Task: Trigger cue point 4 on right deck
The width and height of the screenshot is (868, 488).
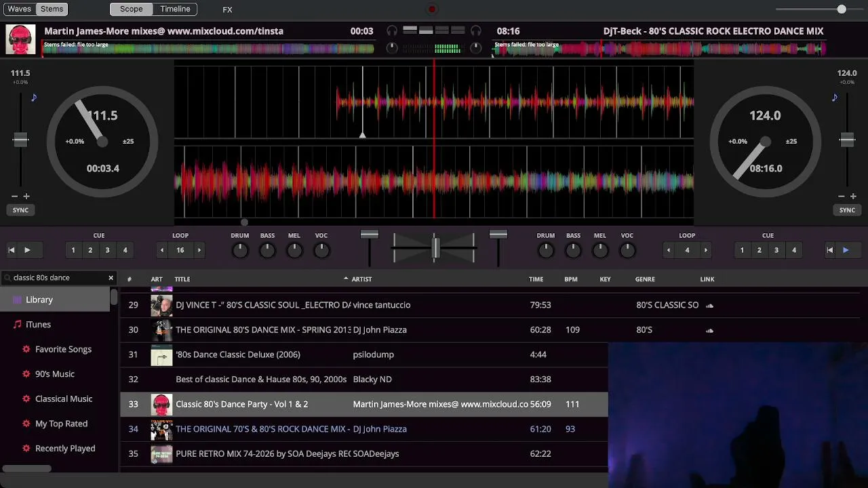Action: pyautogui.click(x=794, y=250)
